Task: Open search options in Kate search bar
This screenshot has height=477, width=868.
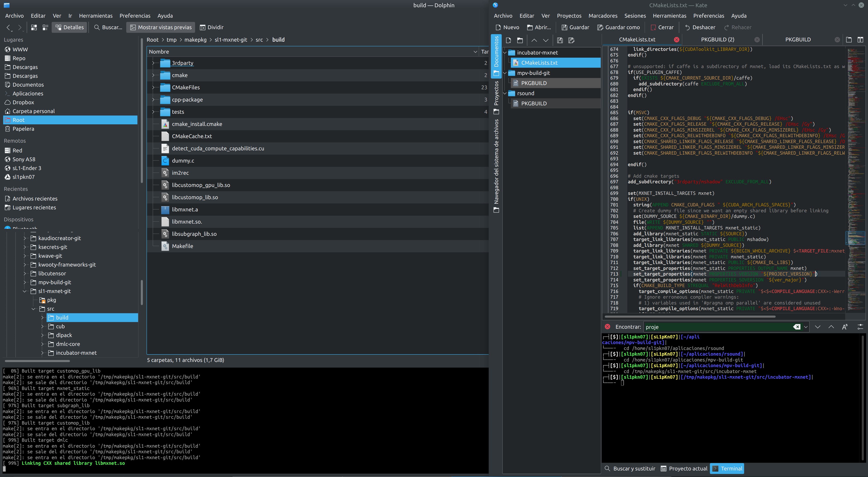Action: (860, 327)
